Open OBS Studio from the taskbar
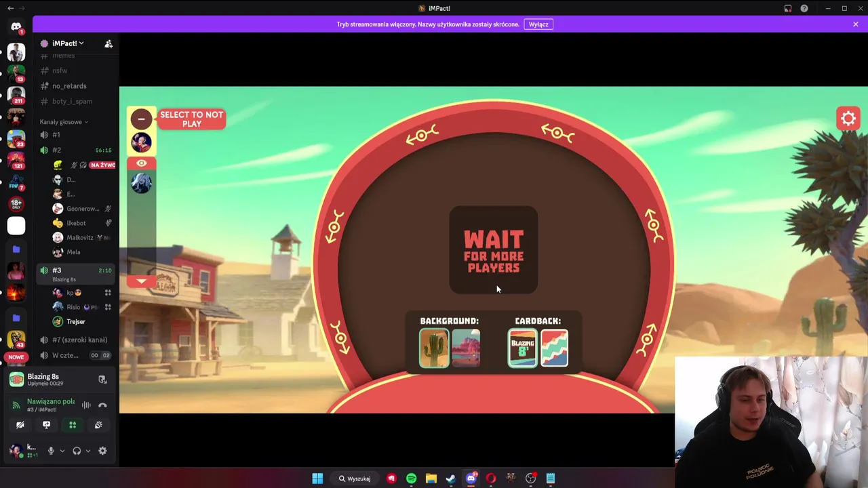Screen dimensions: 868x488 pyautogui.click(x=531, y=479)
